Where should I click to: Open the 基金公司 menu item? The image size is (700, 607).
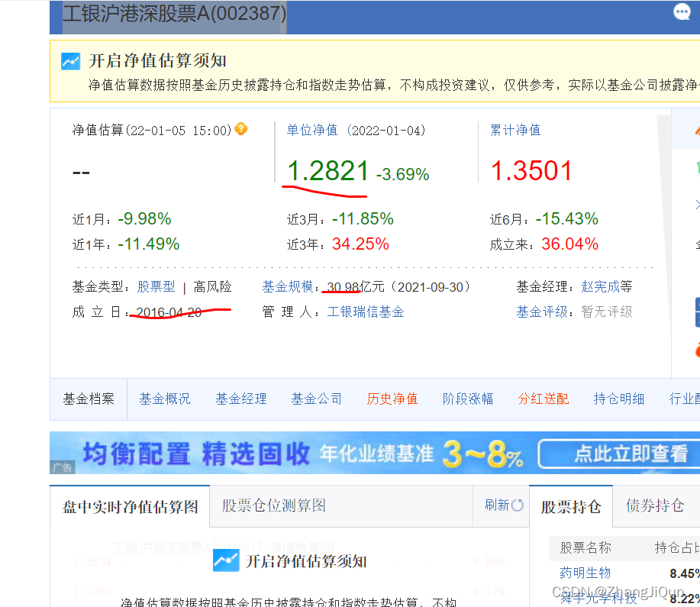tap(317, 399)
